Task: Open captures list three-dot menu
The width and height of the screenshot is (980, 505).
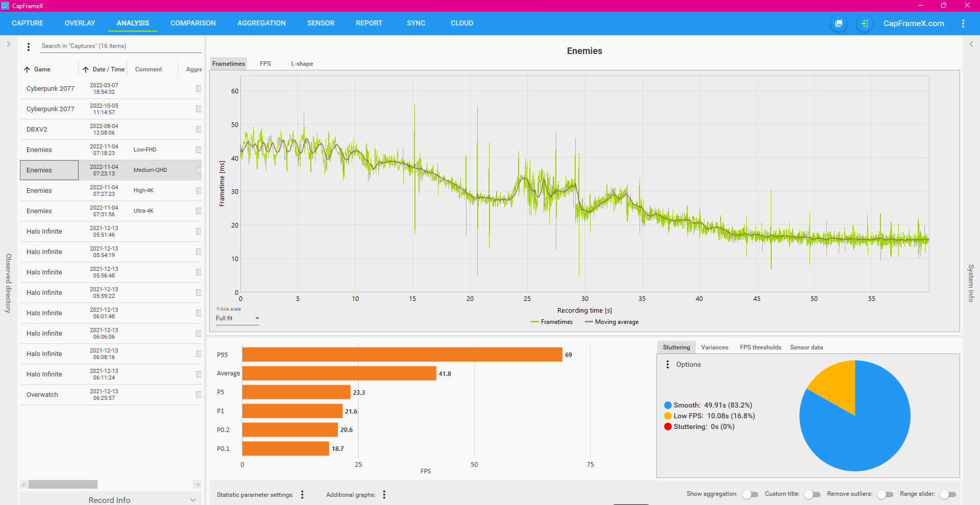Action: tap(29, 47)
